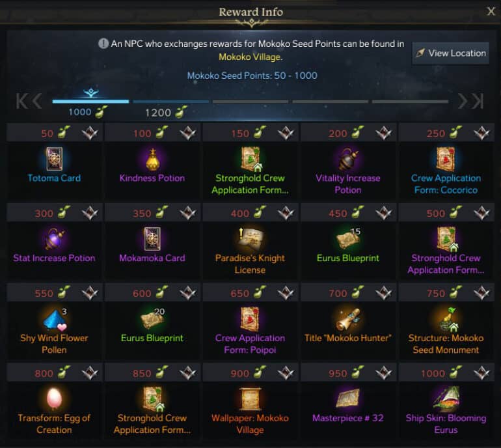501x448 pixels.
Task: Select the Ship Skin: Blooming Eurus icon
Action: click(x=446, y=399)
